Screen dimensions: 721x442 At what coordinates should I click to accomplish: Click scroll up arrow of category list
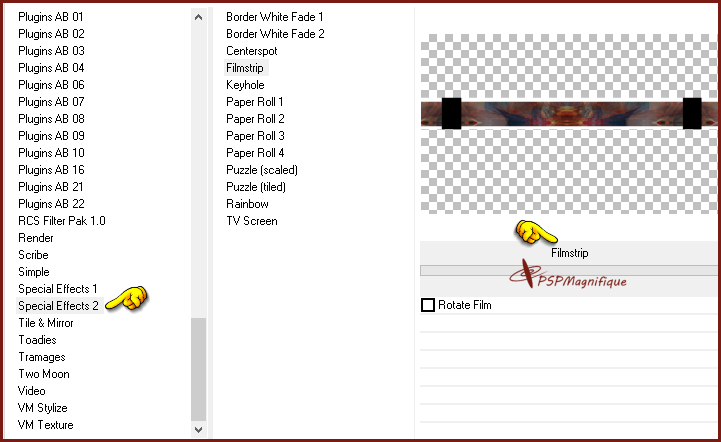click(x=198, y=17)
